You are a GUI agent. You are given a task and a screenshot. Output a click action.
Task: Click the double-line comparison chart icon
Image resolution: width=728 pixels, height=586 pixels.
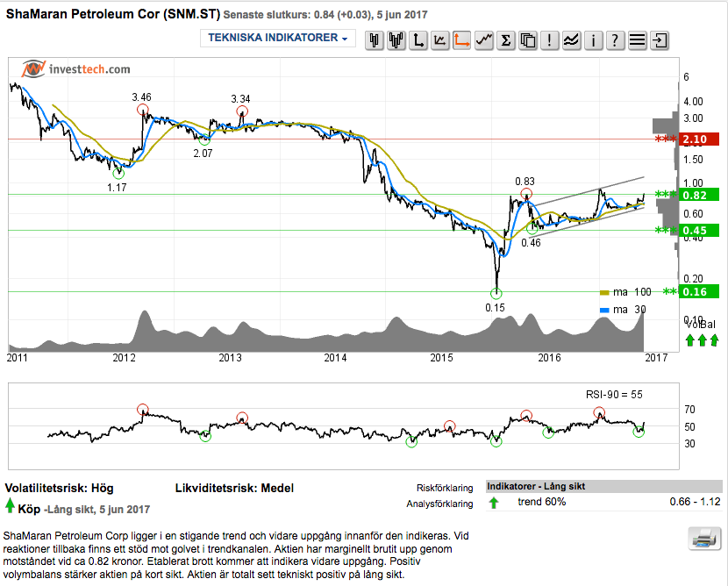coord(571,40)
